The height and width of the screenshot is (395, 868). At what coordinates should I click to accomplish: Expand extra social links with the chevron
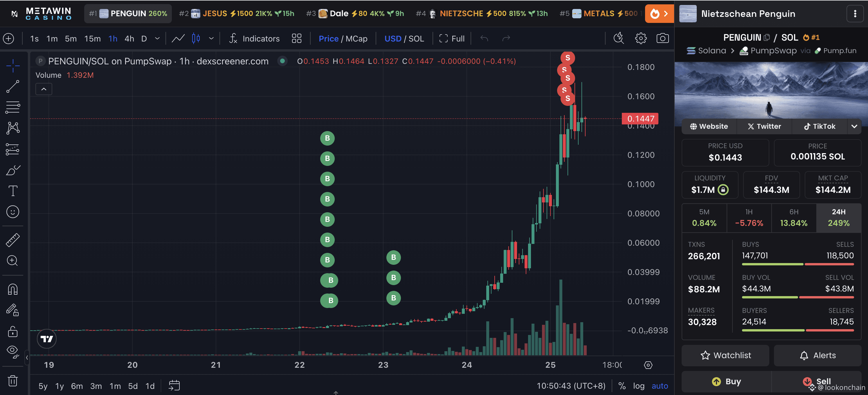point(855,126)
